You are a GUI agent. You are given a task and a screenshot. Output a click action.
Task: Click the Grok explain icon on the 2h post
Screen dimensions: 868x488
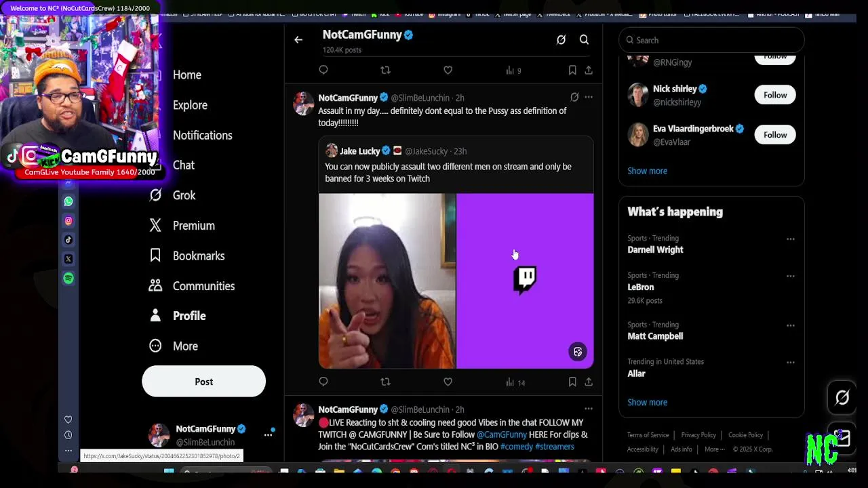pos(574,98)
